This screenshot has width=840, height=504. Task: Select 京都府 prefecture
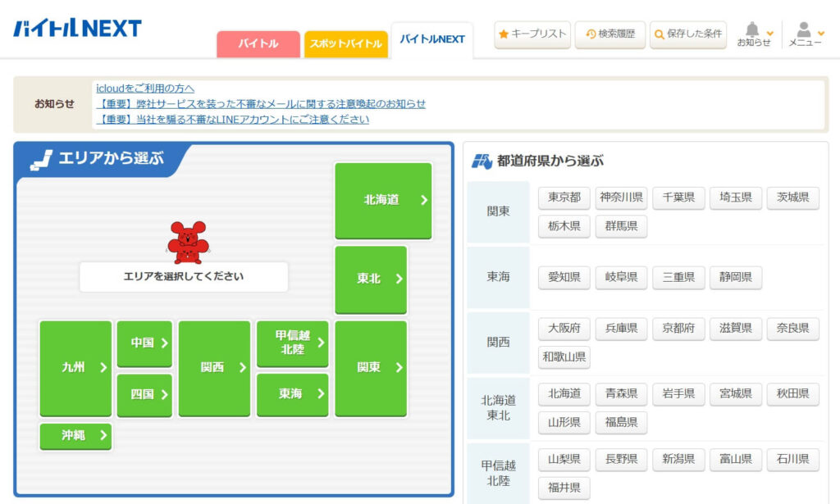(678, 329)
